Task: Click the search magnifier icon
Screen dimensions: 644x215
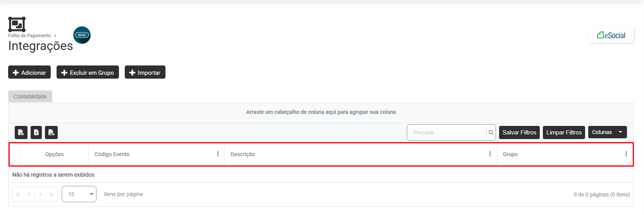Action: [x=491, y=132]
